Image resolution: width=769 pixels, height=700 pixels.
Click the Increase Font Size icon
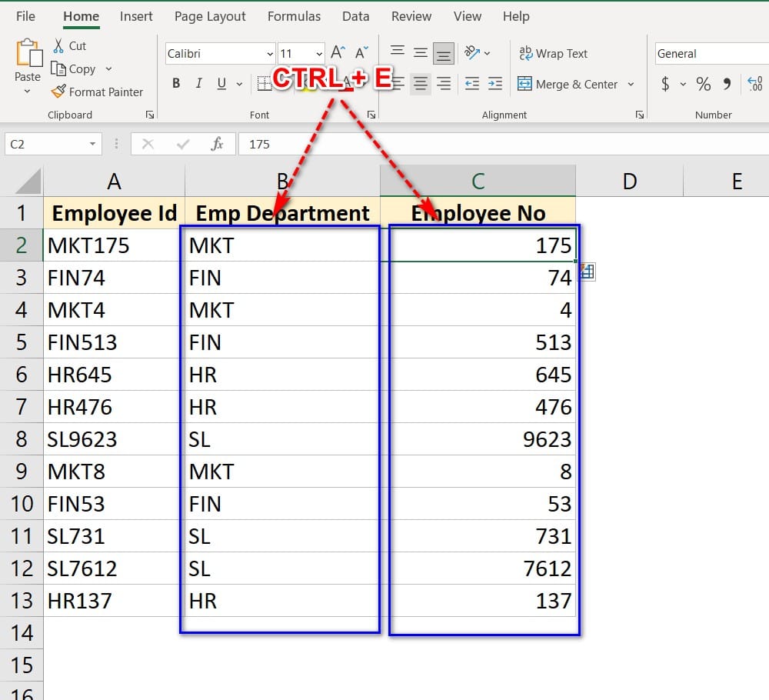338,53
